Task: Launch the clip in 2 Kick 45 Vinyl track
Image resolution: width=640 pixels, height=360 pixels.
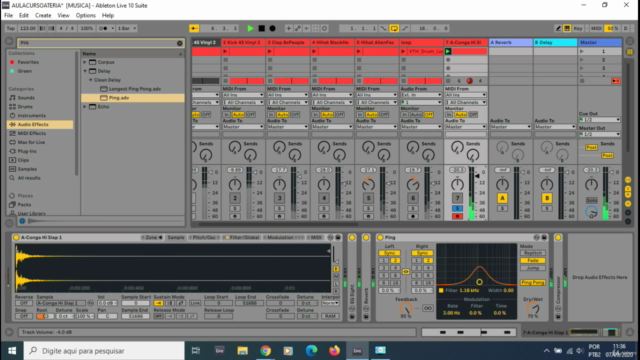Action: point(225,51)
